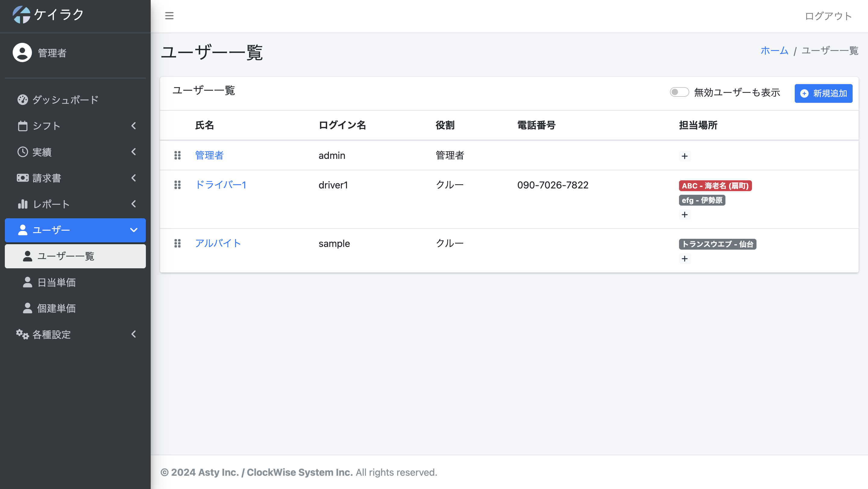Add a location for アルバイト with plus

[684, 258]
